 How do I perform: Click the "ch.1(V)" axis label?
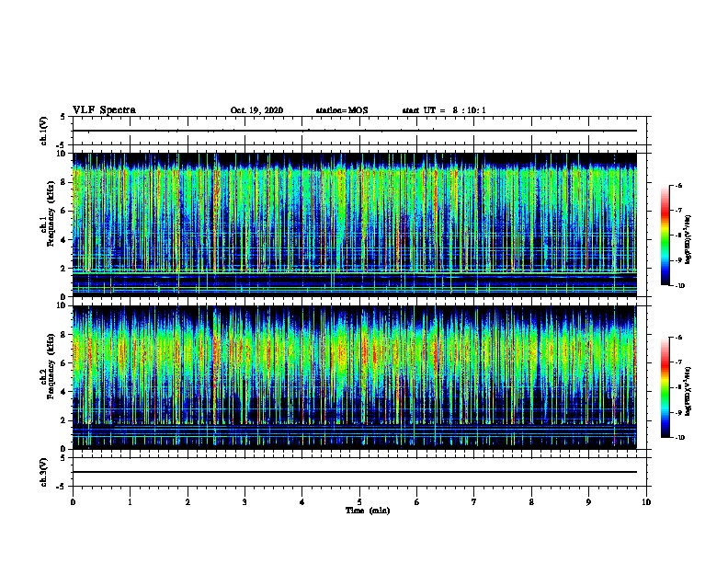[x=44, y=131]
